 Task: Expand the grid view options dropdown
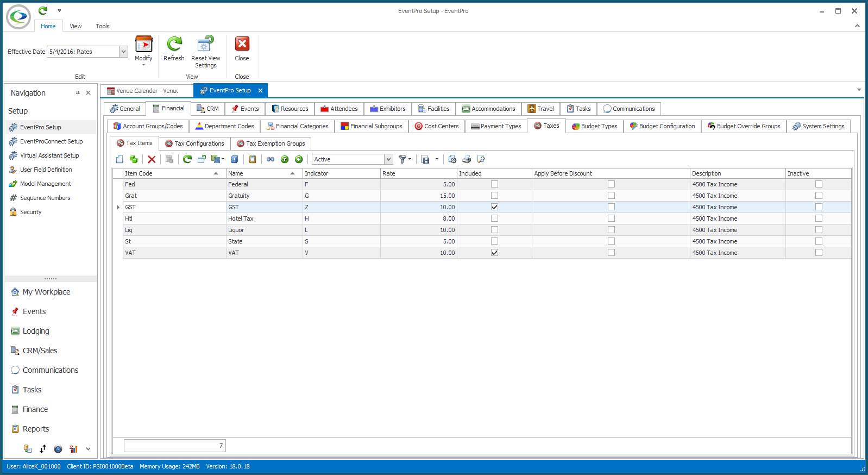[223, 159]
